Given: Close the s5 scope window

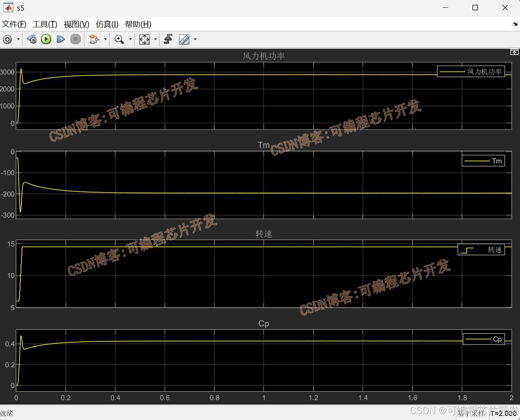Looking at the screenshot, I should pos(505,8).
